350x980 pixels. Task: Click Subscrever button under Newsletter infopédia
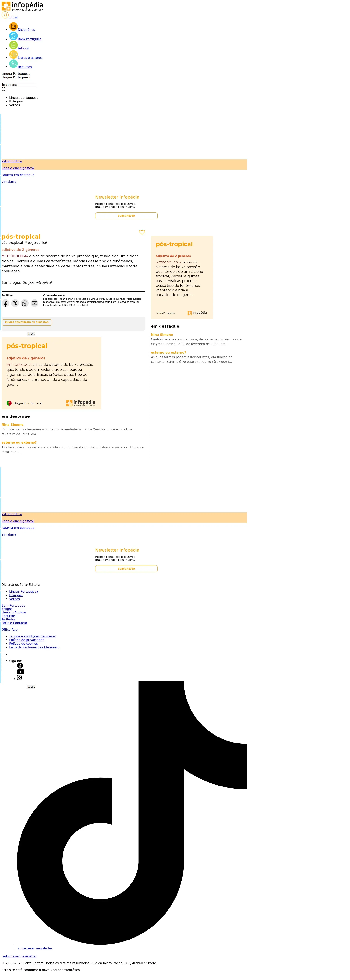point(126,216)
